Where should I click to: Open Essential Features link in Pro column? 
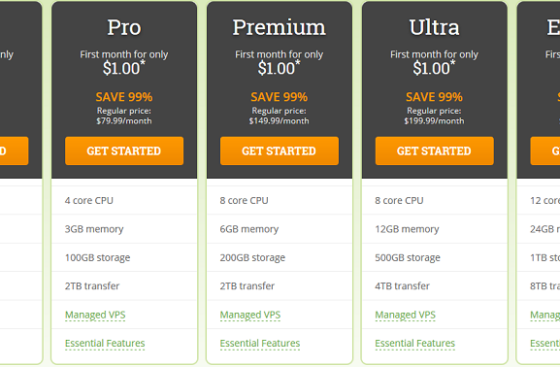(x=105, y=343)
